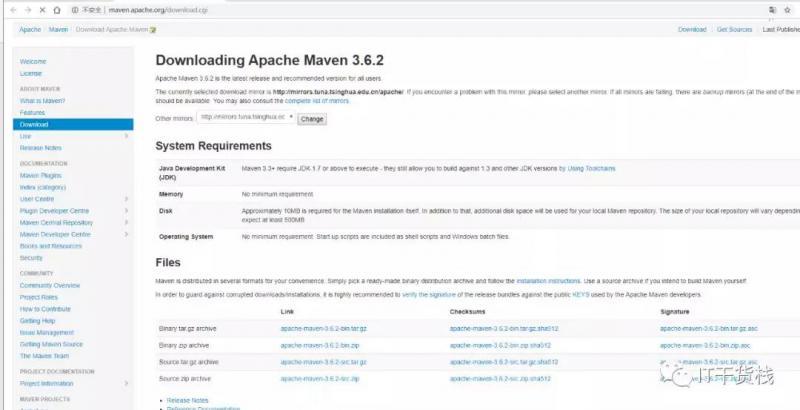800x410 pixels.
Task: Click the browser forward arrow
Action: [28, 10]
